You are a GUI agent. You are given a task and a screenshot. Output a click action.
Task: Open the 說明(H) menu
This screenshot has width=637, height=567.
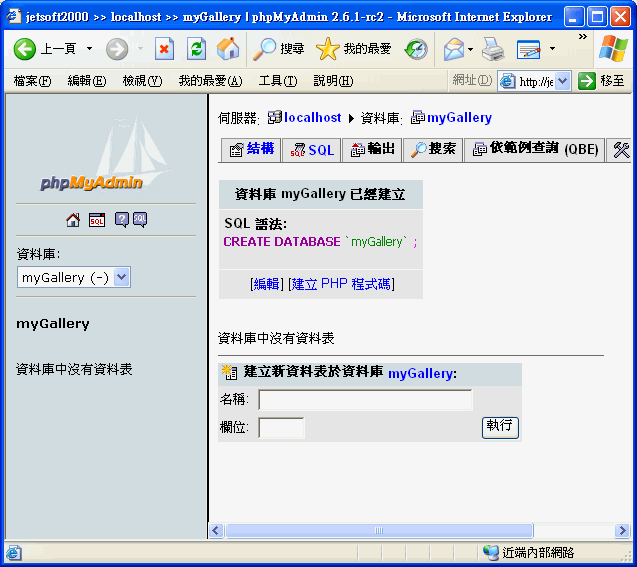[x=333, y=81]
